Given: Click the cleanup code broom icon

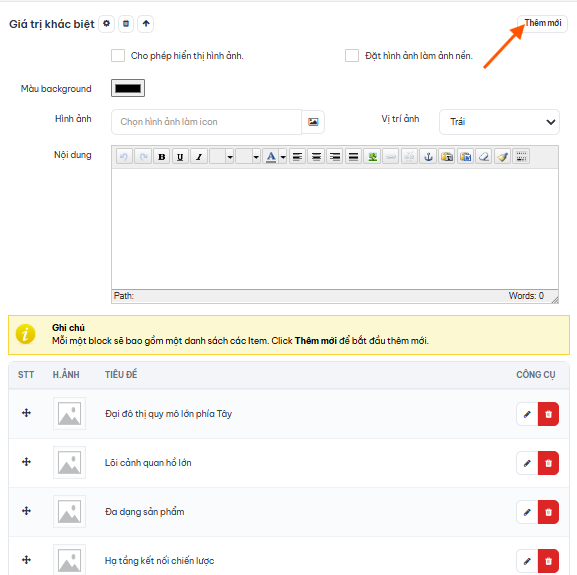Looking at the screenshot, I should [503, 157].
